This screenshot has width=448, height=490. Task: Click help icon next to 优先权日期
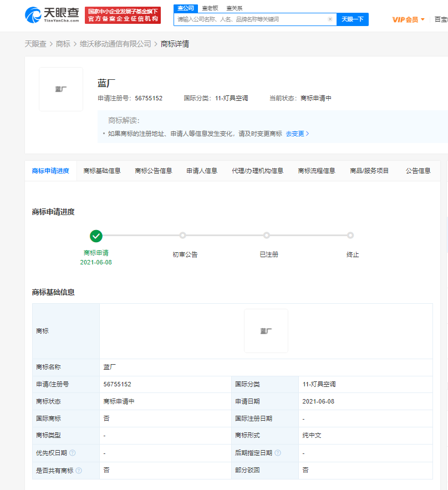[73, 453]
